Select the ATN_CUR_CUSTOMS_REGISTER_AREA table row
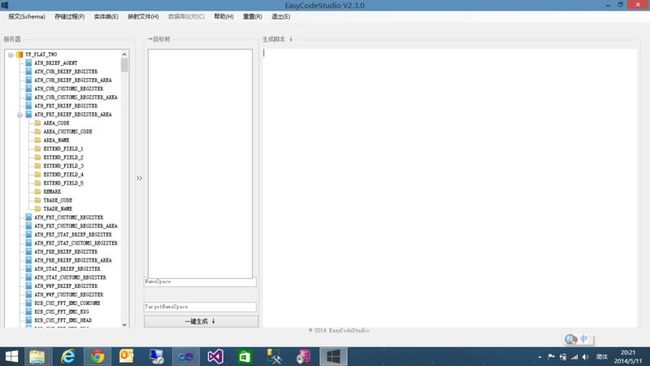 click(76, 97)
